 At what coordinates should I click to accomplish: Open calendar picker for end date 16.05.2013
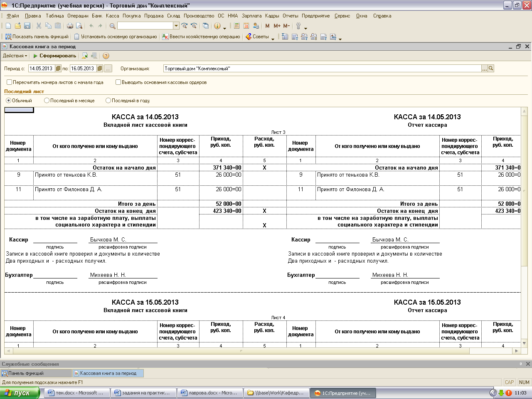click(100, 69)
